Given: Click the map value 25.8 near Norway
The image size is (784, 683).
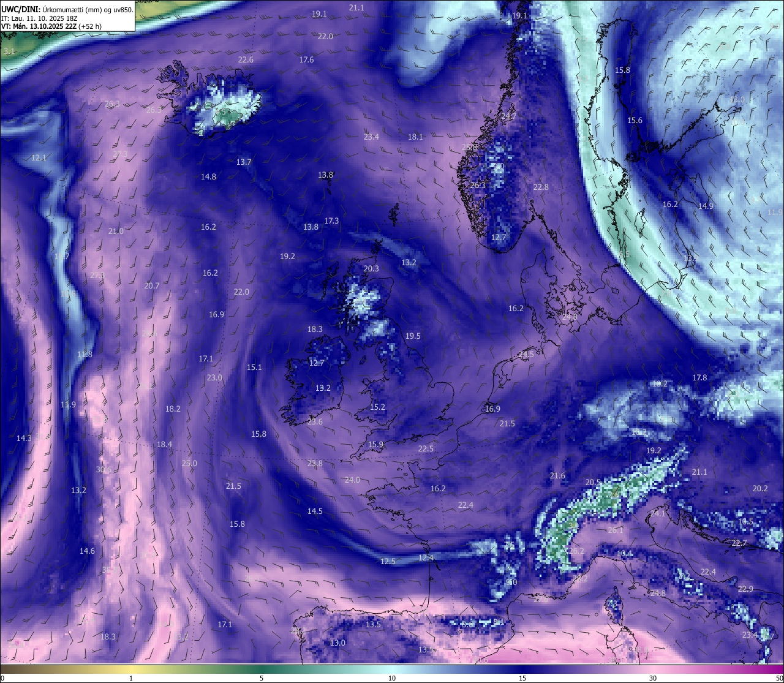Looking at the screenshot, I should [x=469, y=147].
